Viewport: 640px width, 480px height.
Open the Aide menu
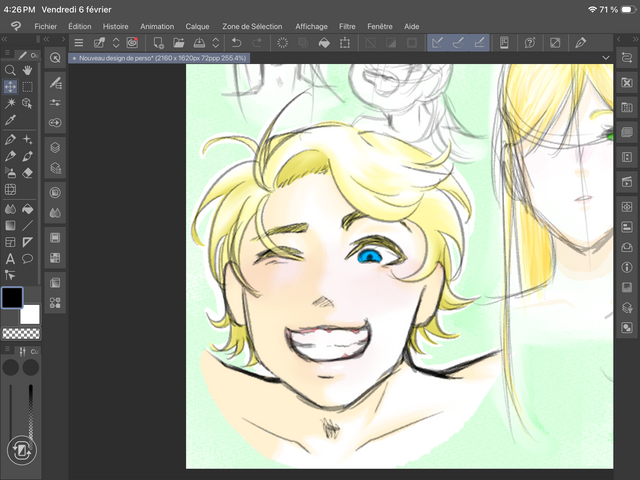pos(411,26)
